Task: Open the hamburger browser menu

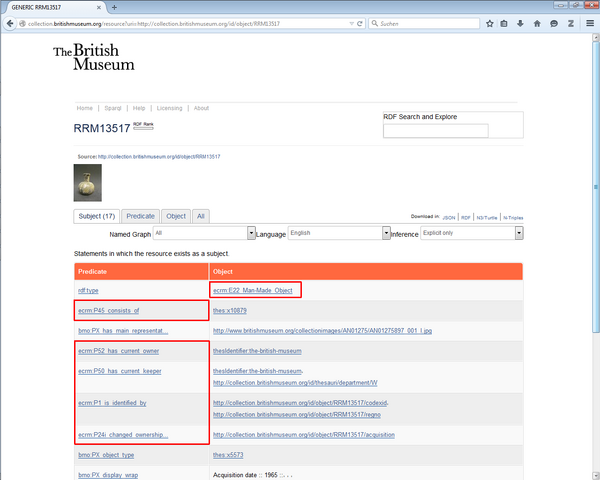Action: point(590,23)
